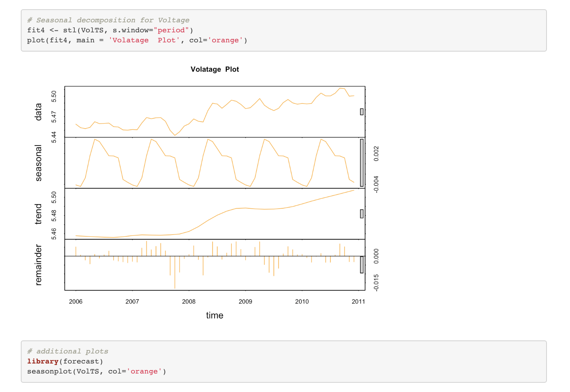This screenshot has height=392, width=570.
Task: Click the 'trend' panel axis label
Action: click(x=38, y=214)
